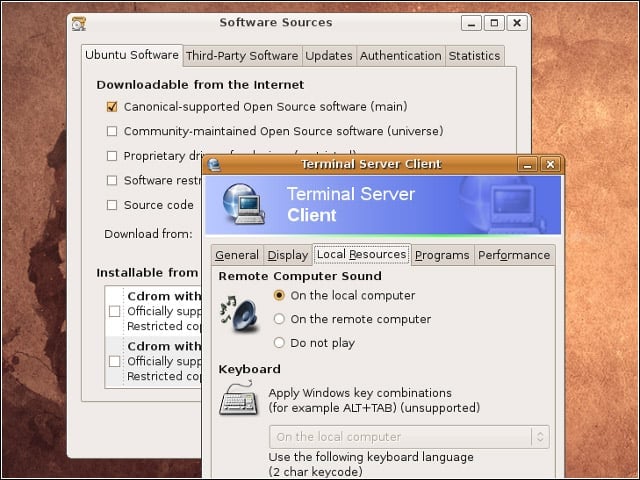The width and height of the screenshot is (640, 480).
Task: Select the Do not play radio button
Action: 279,342
